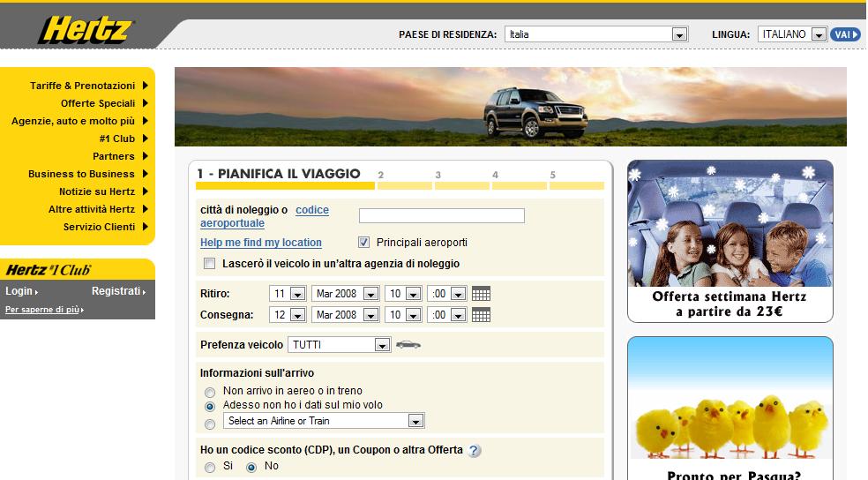Open the Ritiro day dropdown
This screenshot has height=480, width=868.
pos(288,294)
